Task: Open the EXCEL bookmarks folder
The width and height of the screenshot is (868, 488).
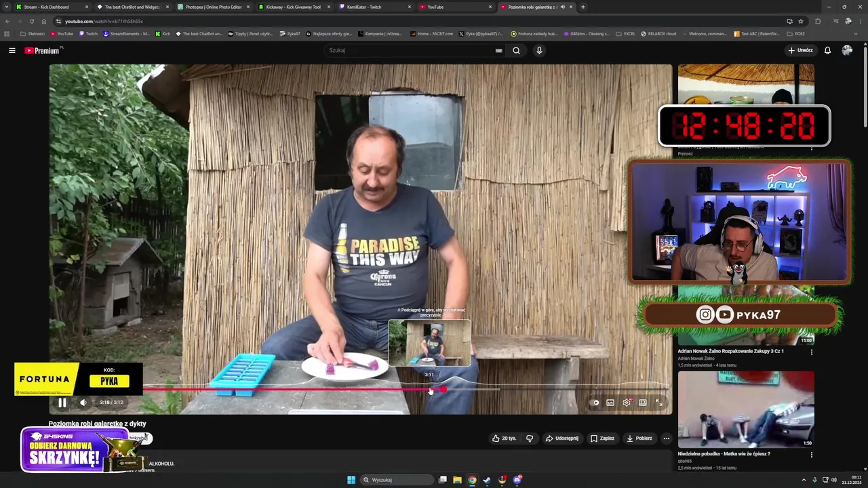Action: 625,33
